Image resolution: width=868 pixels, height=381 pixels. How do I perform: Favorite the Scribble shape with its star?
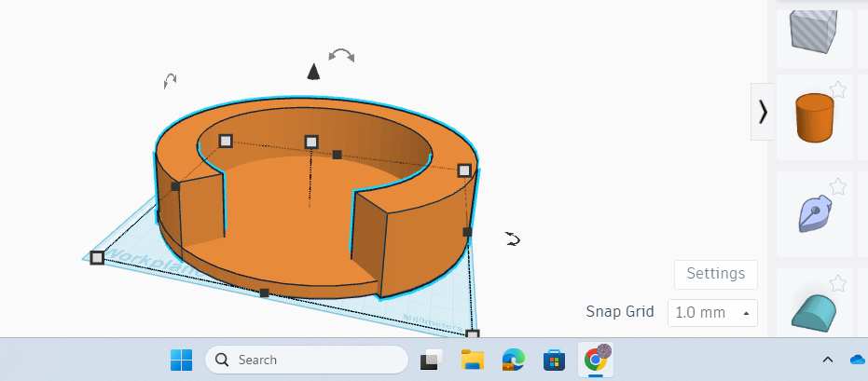pyautogui.click(x=838, y=186)
